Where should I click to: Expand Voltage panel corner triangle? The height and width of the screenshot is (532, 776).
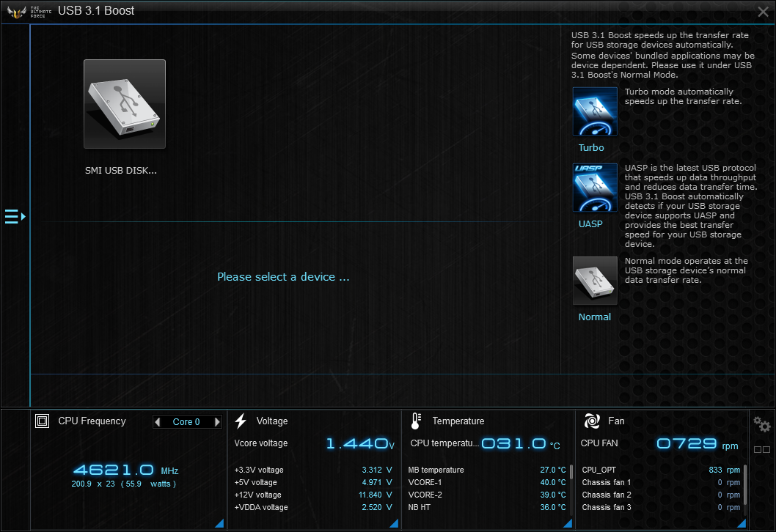pos(394,523)
